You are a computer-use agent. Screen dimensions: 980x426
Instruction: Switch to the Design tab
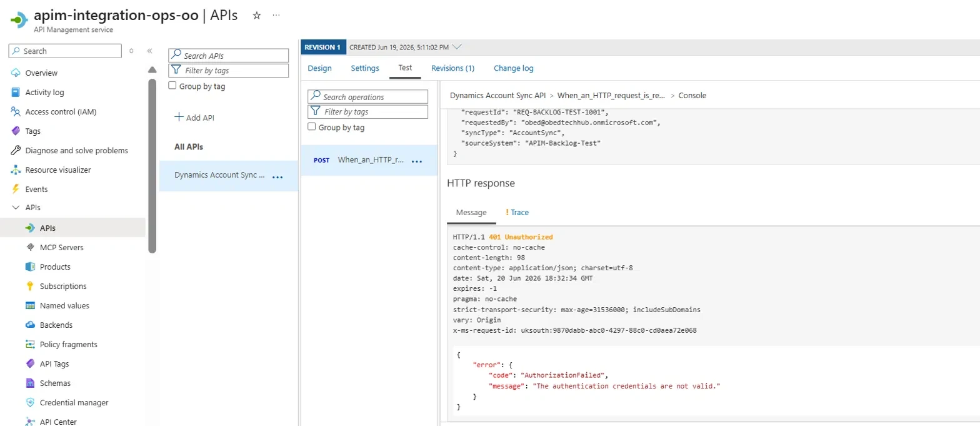point(319,68)
